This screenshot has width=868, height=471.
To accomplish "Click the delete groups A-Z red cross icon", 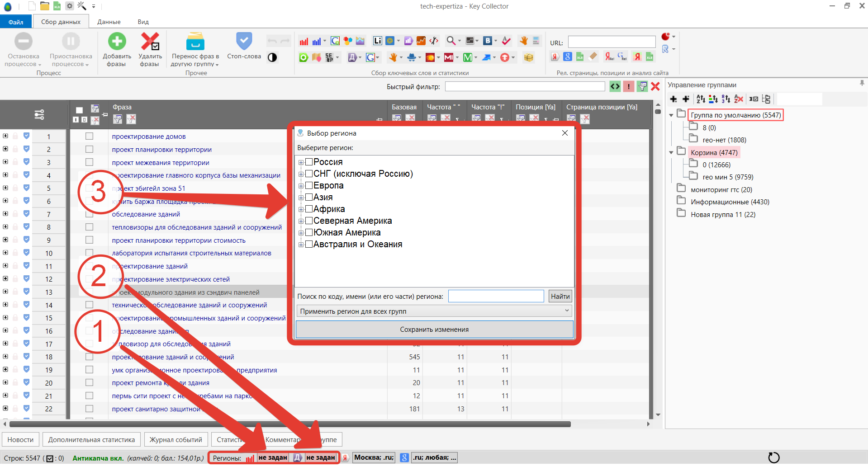I will pyautogui.click(x=739, y=99).
